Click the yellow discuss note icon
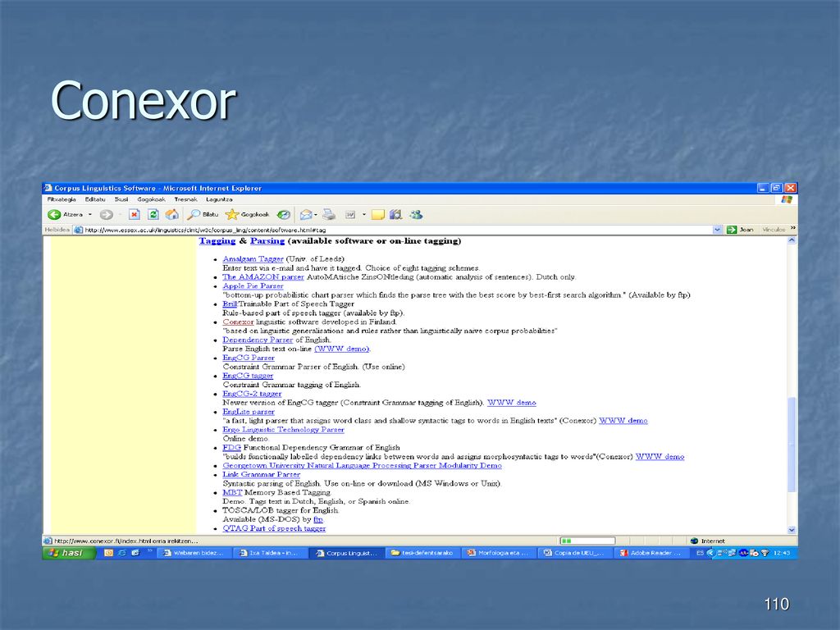The height and width of the screenshot is (630, 840). pos(378,215)
